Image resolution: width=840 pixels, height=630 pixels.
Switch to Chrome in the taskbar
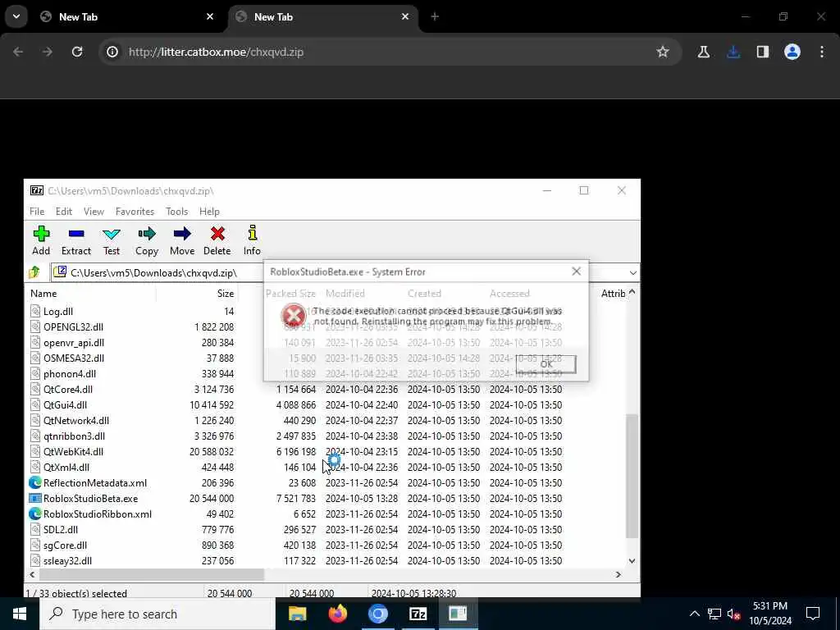pyautogui.click(x=377, y=614)
